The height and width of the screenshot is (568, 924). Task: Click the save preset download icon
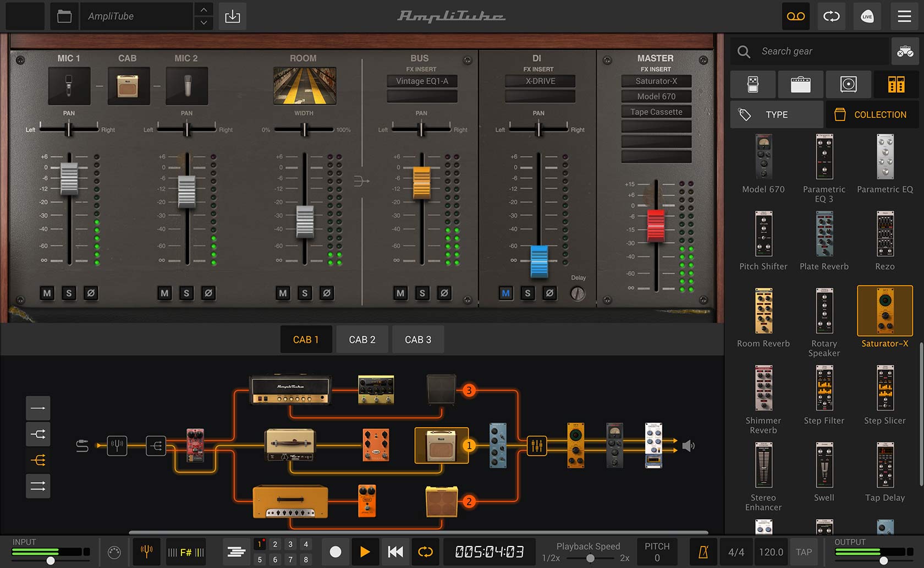[233, 17]
